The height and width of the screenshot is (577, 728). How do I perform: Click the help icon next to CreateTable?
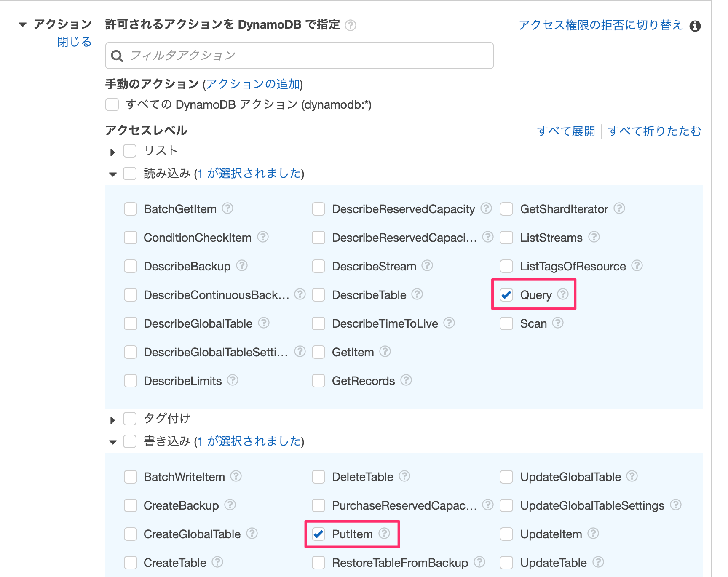pos(217,562)
